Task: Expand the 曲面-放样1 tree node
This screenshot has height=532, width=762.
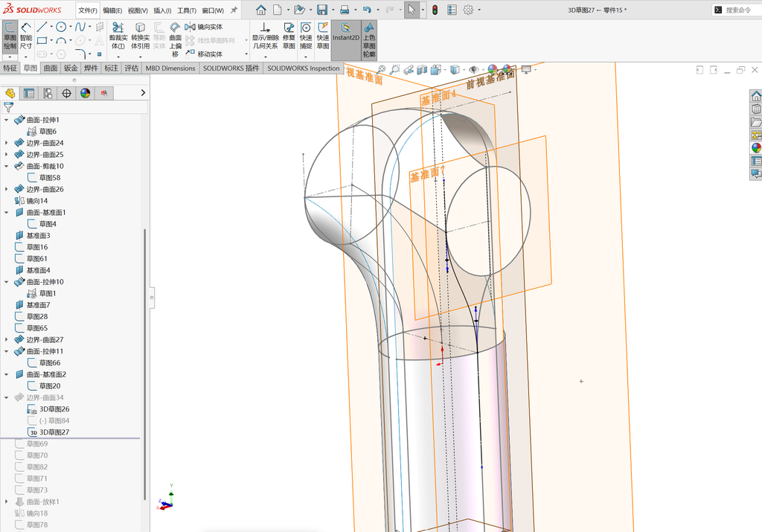Action: (6, 501)
